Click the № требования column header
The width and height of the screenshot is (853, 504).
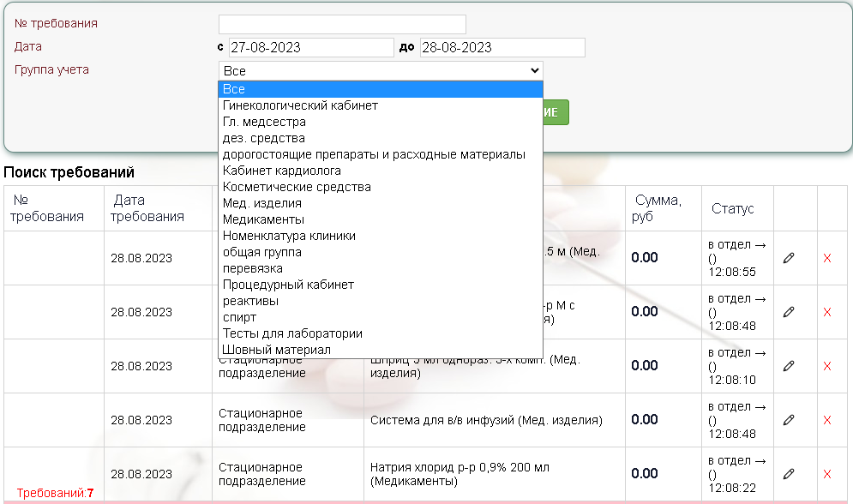[x=54, y=208]
